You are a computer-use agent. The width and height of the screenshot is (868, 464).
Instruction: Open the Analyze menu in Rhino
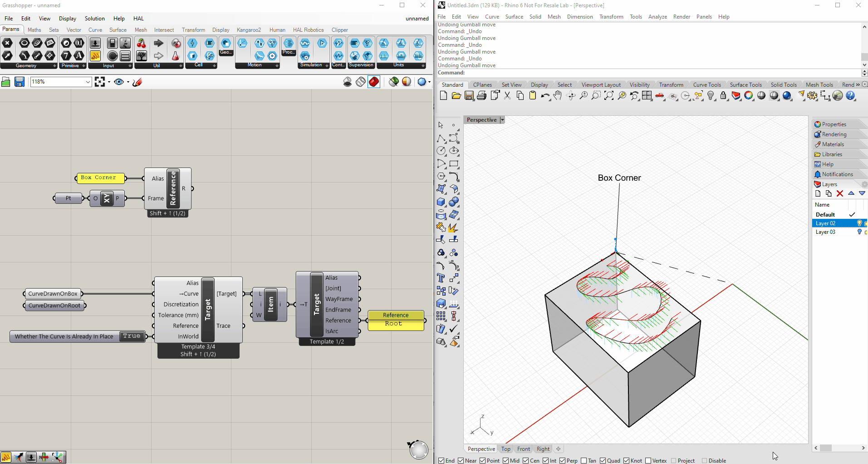[657, 17]
